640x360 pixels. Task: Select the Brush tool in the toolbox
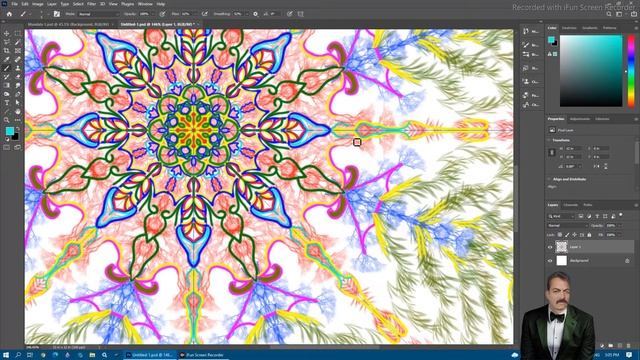(7, 68)
